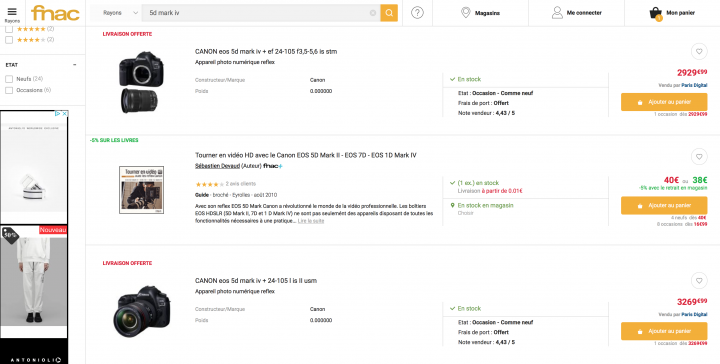Open the Tourner en vidéo book cover thumbnail
720x364 pixels.
click(141, 190)
